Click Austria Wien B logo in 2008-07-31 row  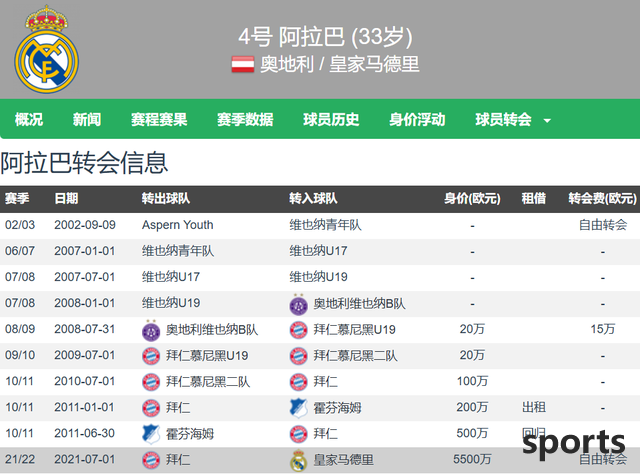point(151,330)
